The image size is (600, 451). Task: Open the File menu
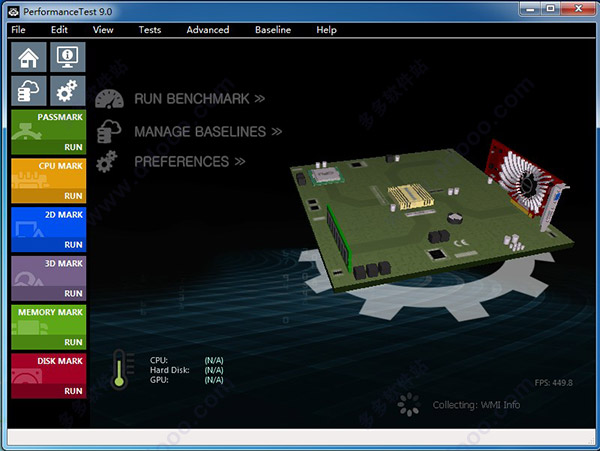point(18,30)
